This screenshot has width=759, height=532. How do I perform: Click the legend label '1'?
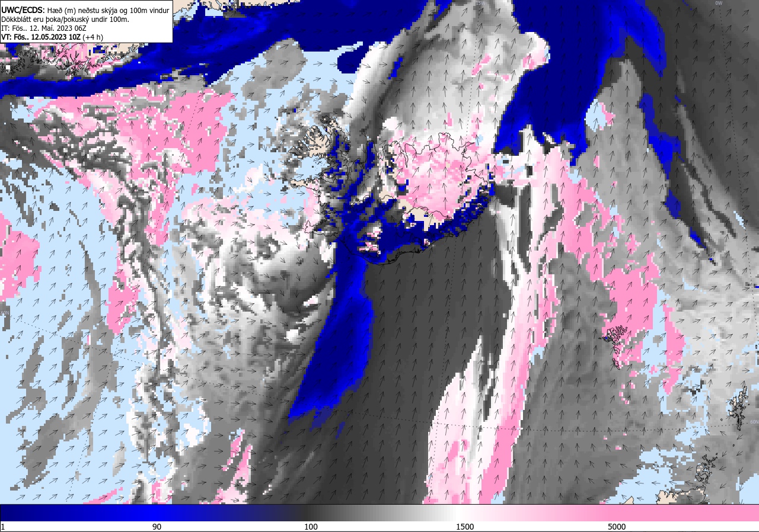tap(3, 527)
